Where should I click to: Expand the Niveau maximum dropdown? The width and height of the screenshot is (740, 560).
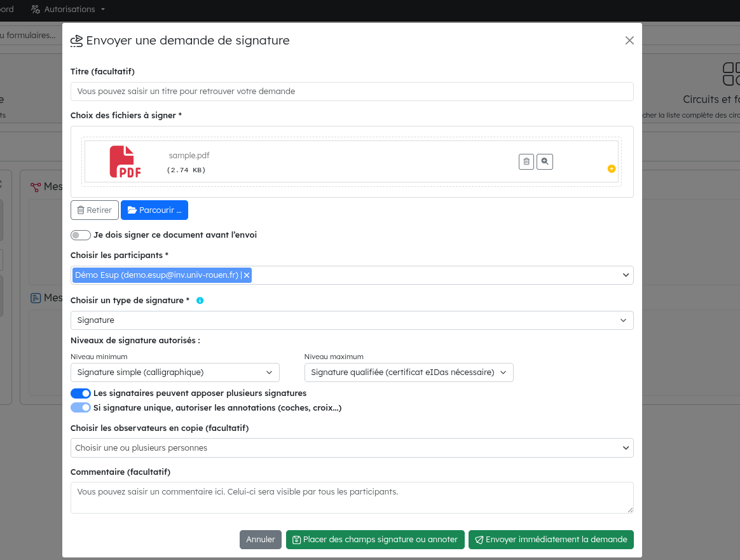[x=408, y=372]
